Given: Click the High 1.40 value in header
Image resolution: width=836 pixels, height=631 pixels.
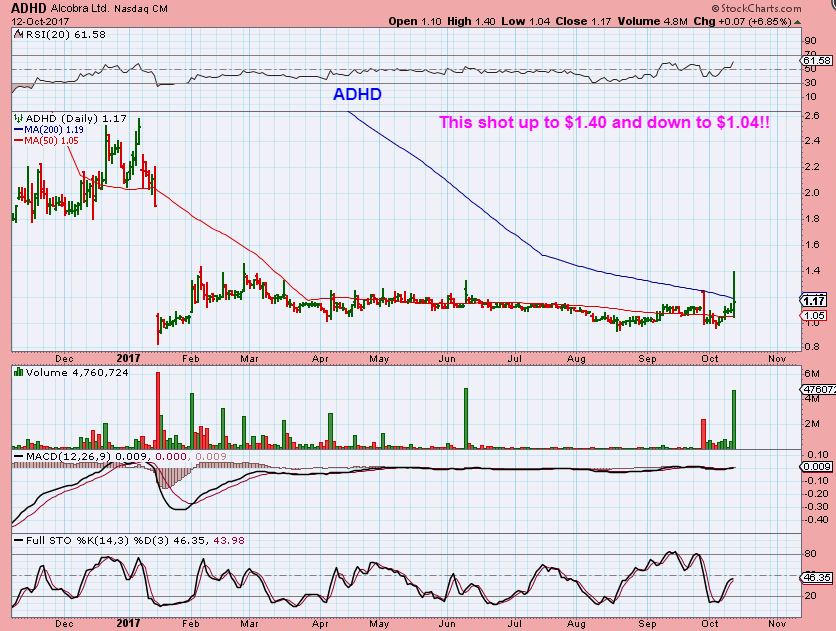Looking at the screenshot, I should pyautogui.click(x=471, y=21).
